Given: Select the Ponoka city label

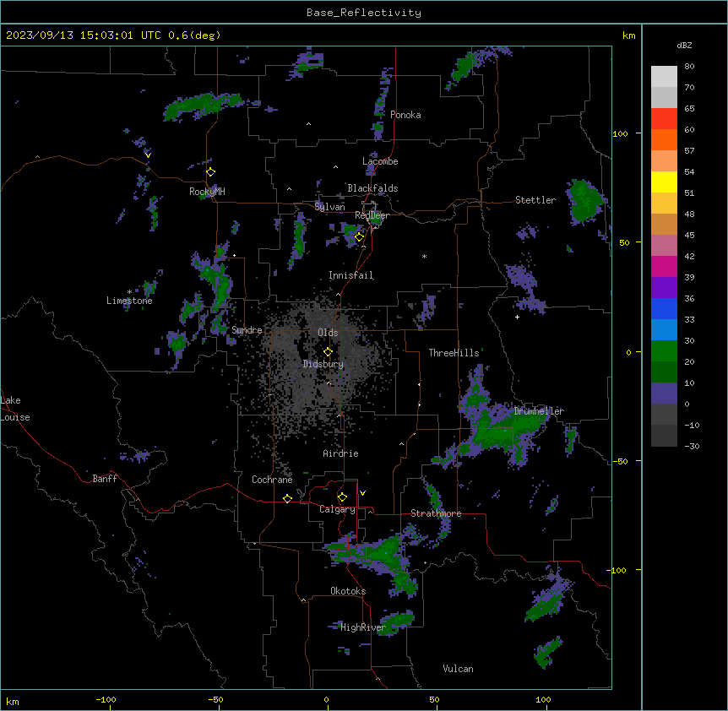Looking at the screenshot, I should [x=405, y=115].
